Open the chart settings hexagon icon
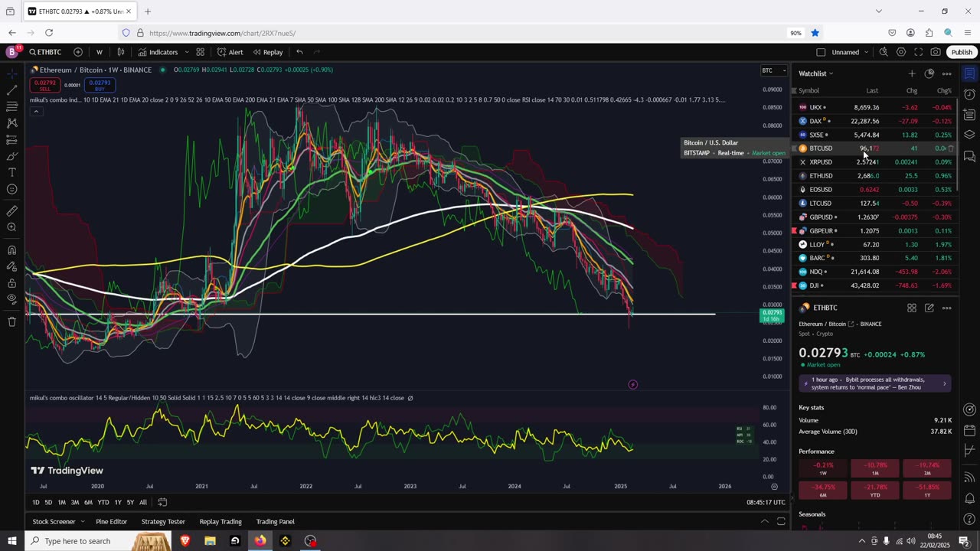Viewport: 980px width, 551px height. tap(901, 52)
